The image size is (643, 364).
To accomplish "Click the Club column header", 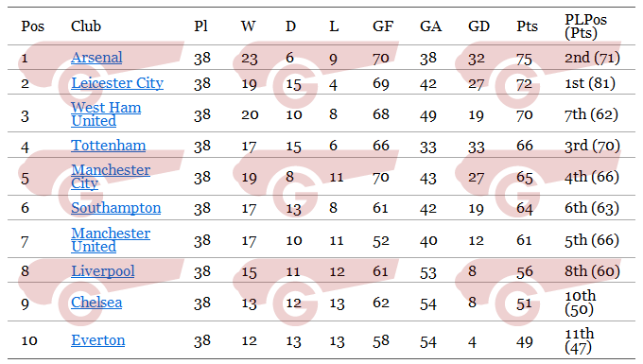I will [86, 26].
